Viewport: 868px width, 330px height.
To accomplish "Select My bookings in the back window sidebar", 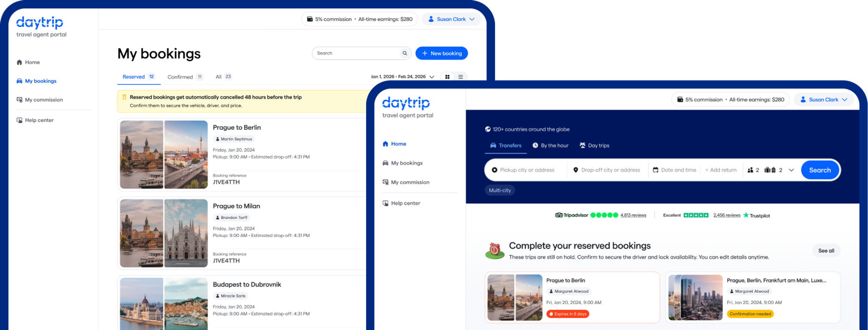I will pyautogui.click(x=36, y=81).
